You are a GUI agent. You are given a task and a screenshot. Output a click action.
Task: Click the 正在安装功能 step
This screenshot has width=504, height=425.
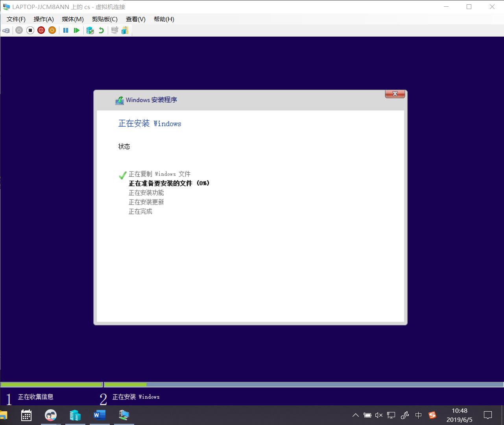(x=146, y=193)
